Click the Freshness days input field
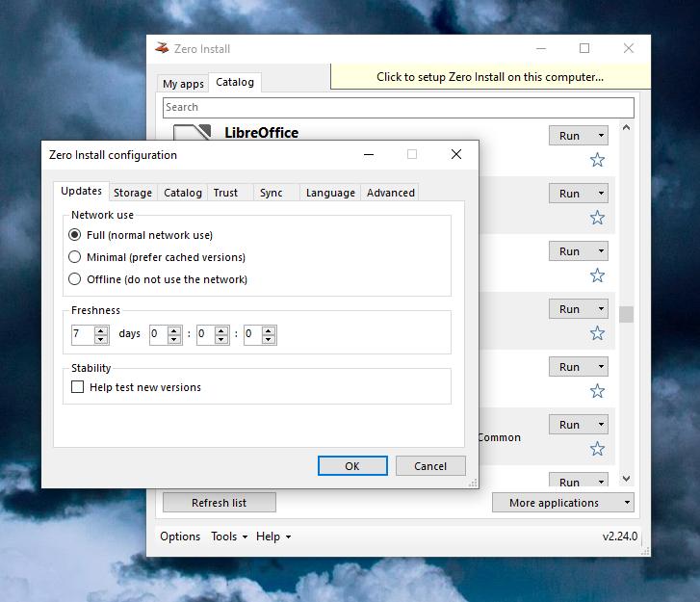Viewport: 700px width, 602px height. click(83, 334)
